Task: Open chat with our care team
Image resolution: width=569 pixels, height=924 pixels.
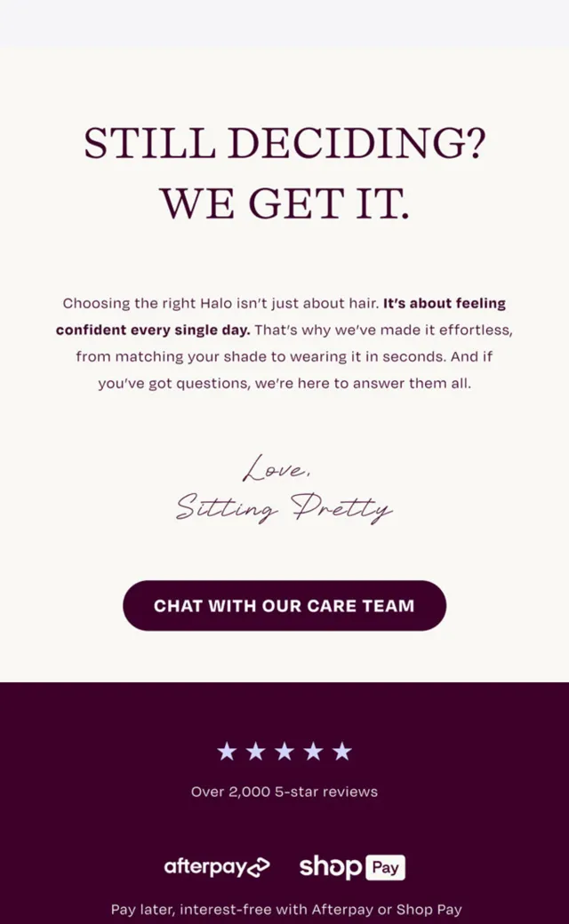Action: coord(284,606)
